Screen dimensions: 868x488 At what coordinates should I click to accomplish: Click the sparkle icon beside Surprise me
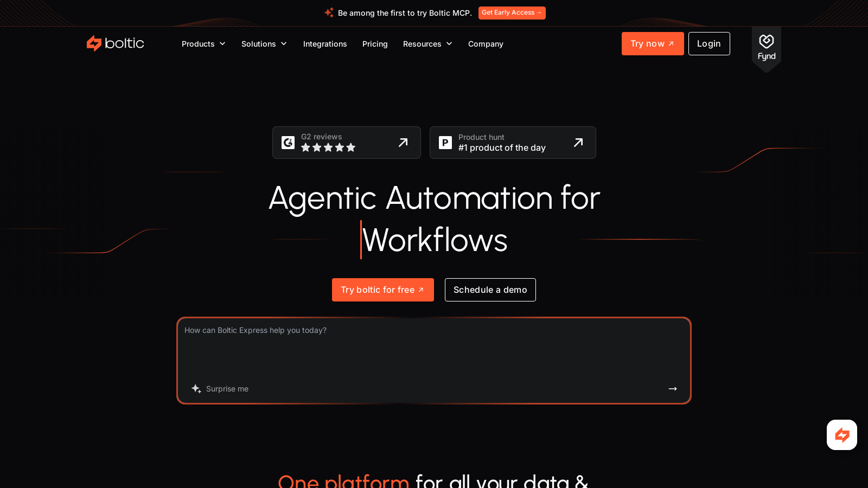coord(196,389)
